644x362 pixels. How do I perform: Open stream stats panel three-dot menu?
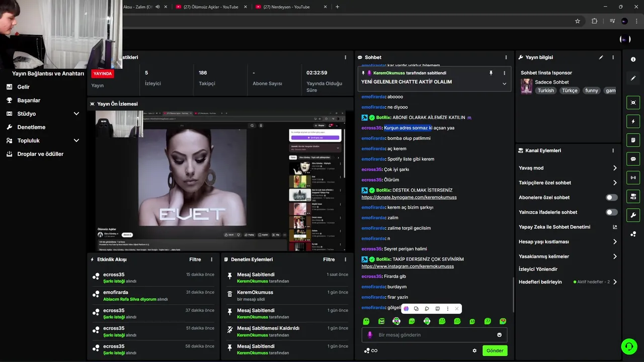[x=345, y=57]
